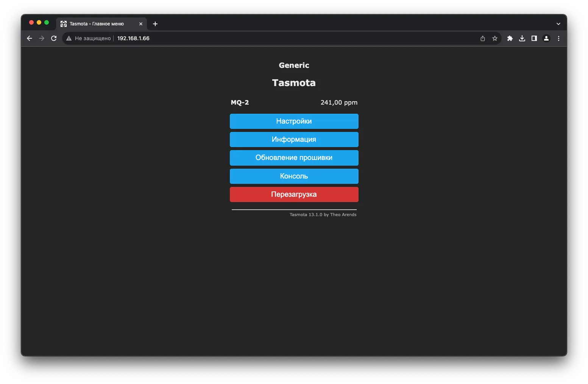Image resolution: width=588 pixels, height=384 pixels.
Task: Open the downloads icon in toolbar
Action: point(522,38)
